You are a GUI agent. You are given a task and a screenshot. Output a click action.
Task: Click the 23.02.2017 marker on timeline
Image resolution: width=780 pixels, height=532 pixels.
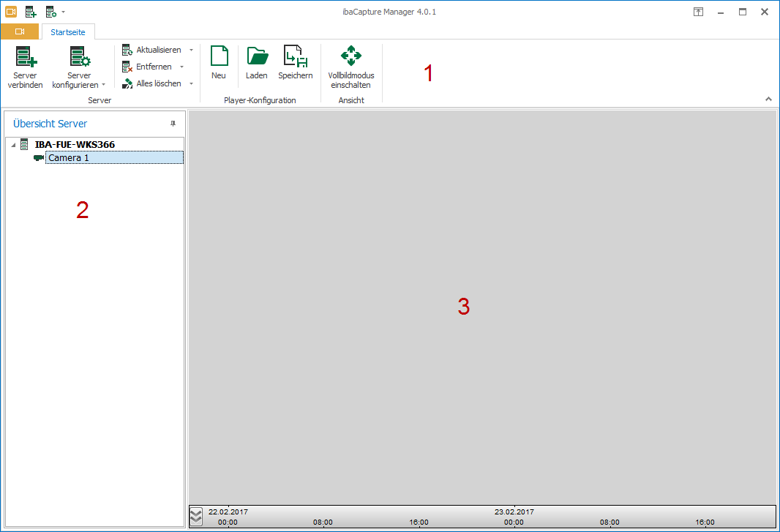(x=514, y=512)
